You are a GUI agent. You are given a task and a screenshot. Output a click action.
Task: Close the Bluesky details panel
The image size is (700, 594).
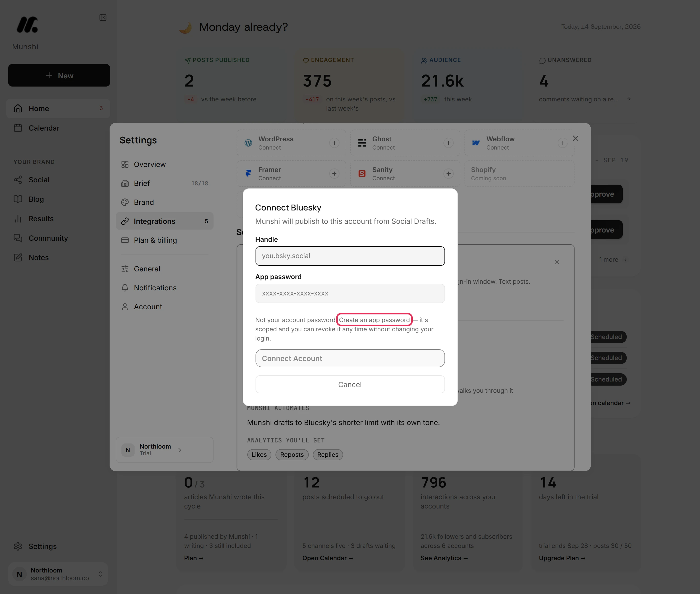tap(557, 262)
